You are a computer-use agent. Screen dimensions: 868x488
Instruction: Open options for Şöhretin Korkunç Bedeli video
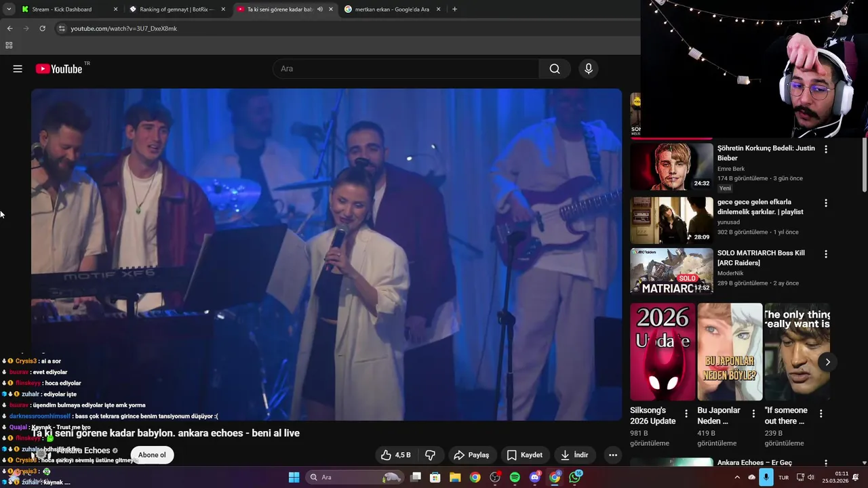point(826,149)
